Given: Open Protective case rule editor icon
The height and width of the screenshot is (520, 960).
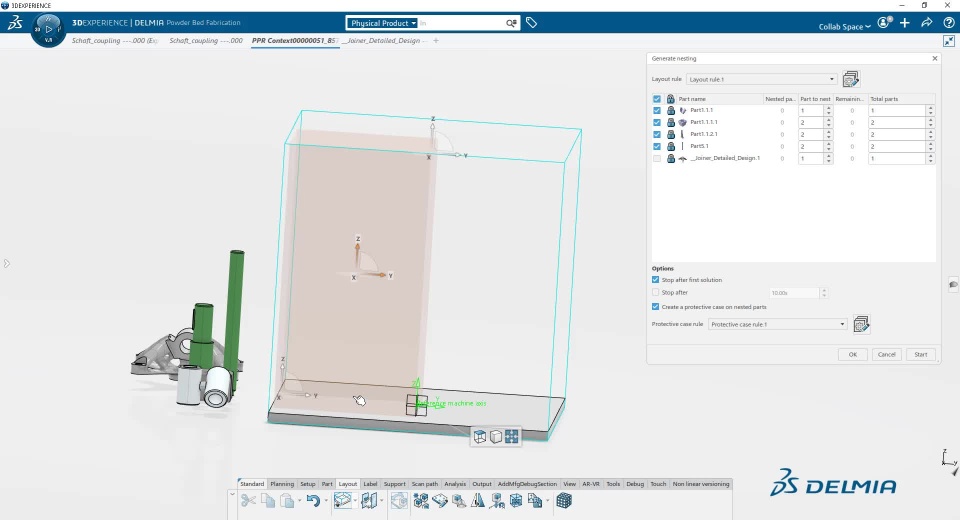Looking at the screenshot, I should [x=861, y=324].
